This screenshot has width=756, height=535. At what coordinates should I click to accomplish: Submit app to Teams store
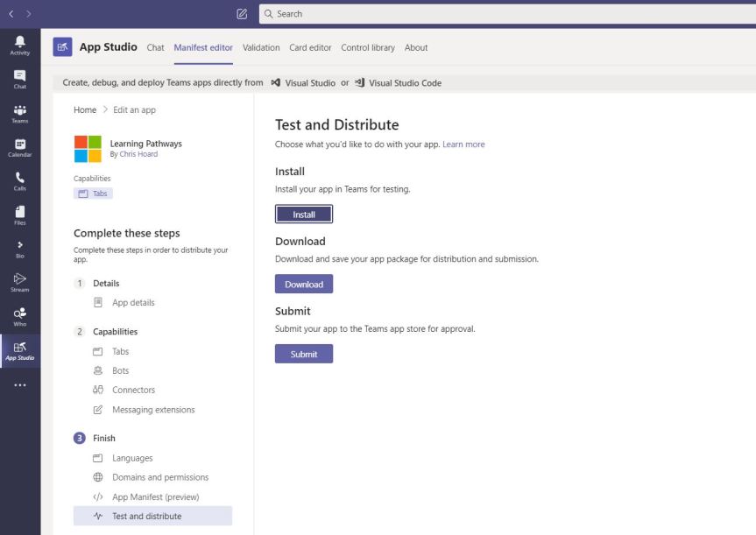point(304,354)
